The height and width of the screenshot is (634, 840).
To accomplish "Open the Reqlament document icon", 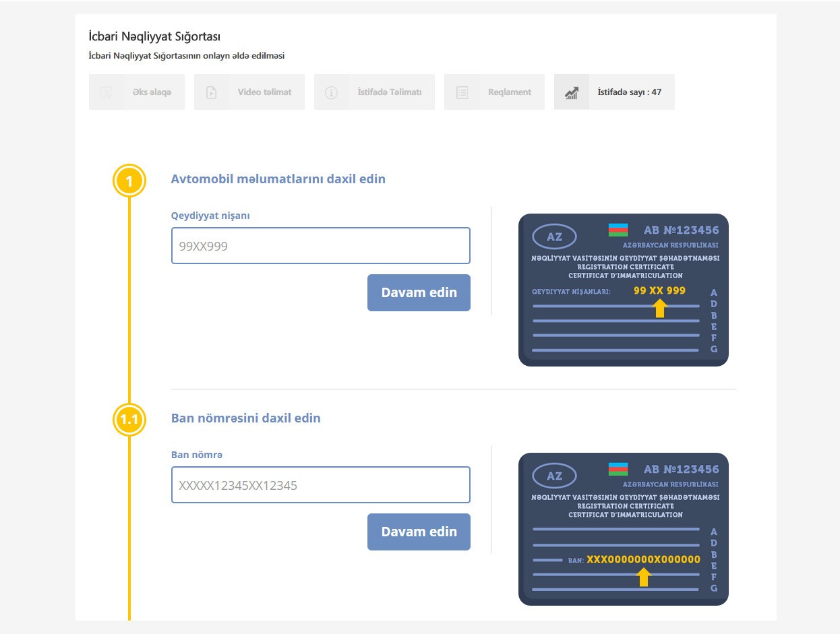I will pyautogui.click(x=462, y=92).
